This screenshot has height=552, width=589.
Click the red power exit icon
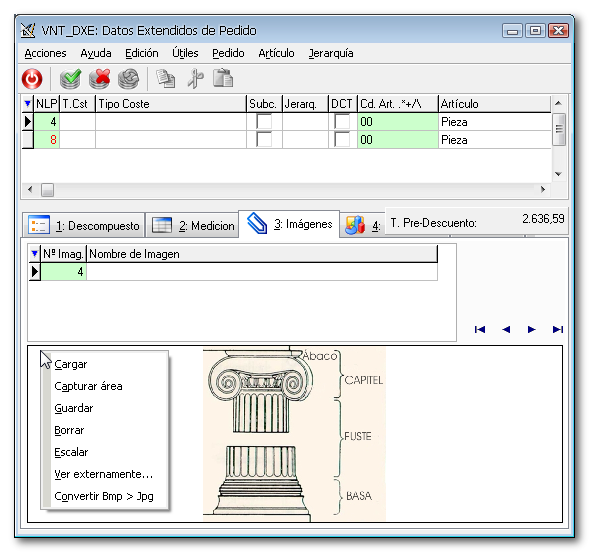[32, 79]
